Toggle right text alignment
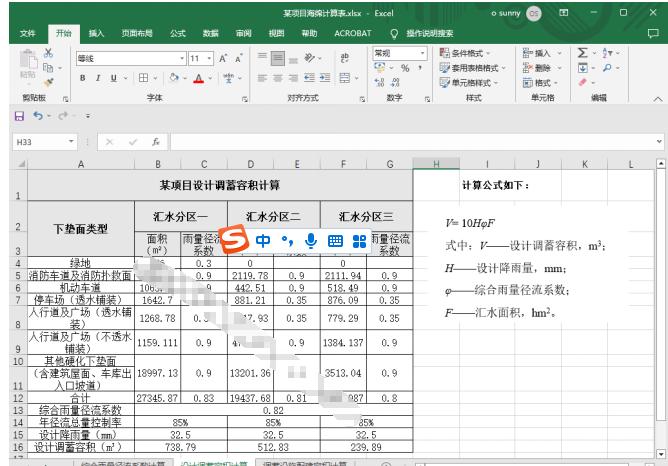This screenshot has width=668, height=466. click(x=293, y=78)
